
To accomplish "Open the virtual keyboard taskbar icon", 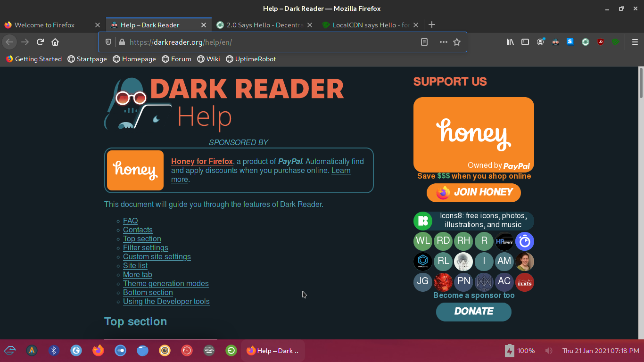I will pos(209,351).
